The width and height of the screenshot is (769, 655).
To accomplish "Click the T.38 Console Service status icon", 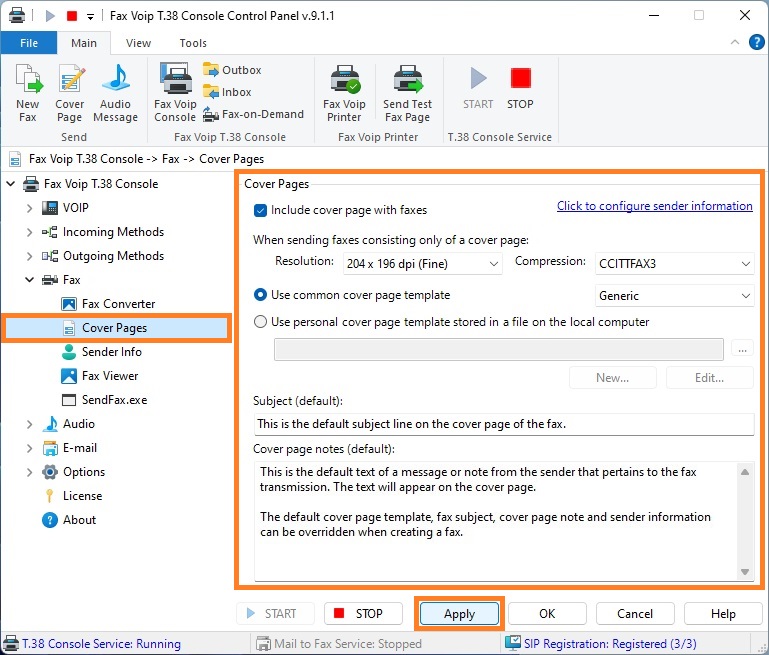I will [x=11, y=643].
